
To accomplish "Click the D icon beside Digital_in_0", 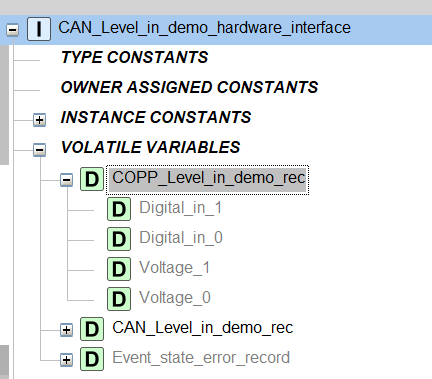I will (x=119, y=239).
